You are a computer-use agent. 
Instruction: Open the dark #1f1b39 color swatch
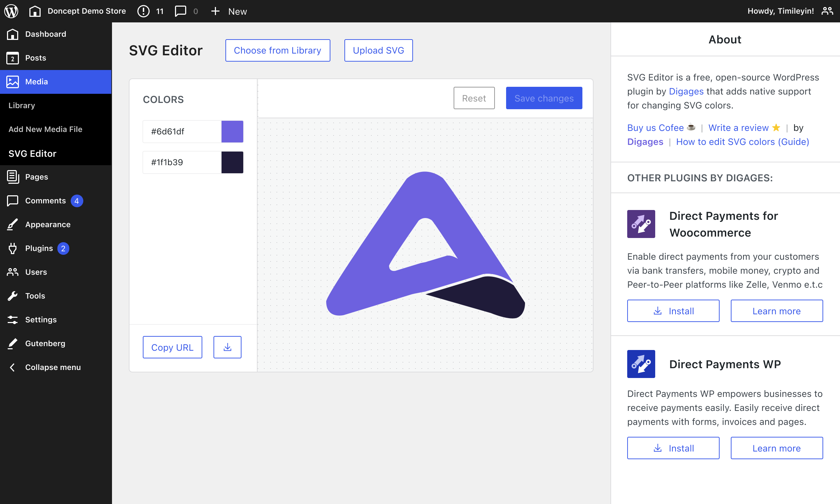click(x=232, y=162)
